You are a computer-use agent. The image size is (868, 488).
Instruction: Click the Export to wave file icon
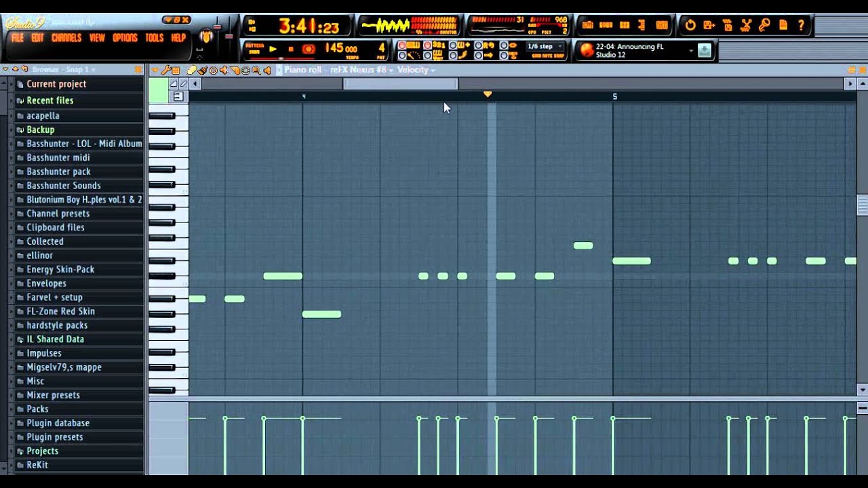728,25
